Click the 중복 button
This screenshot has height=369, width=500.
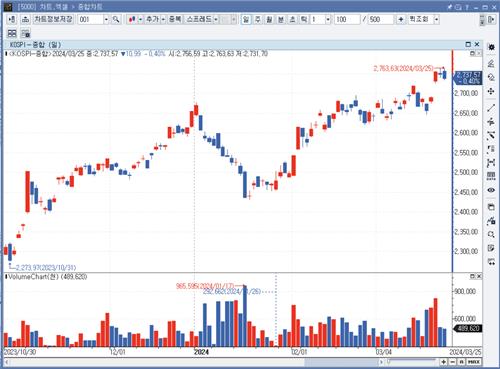coord(175,19)
